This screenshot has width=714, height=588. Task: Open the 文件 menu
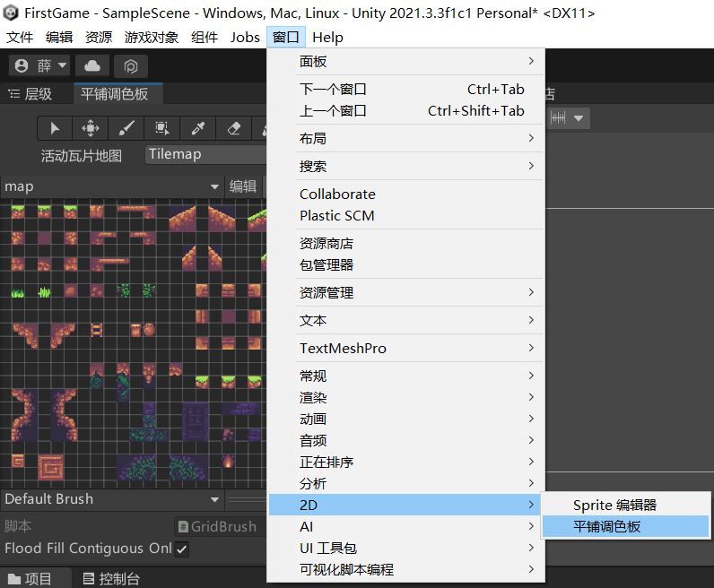click(20, 38)
